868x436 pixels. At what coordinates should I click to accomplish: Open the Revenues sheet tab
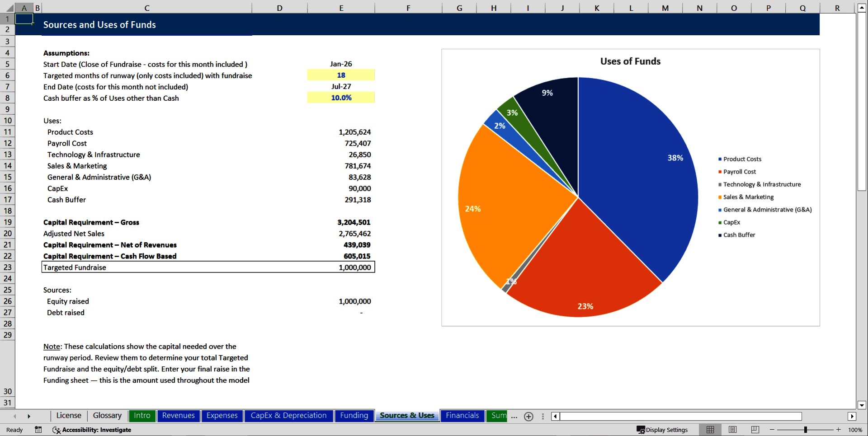pos(178,416)
